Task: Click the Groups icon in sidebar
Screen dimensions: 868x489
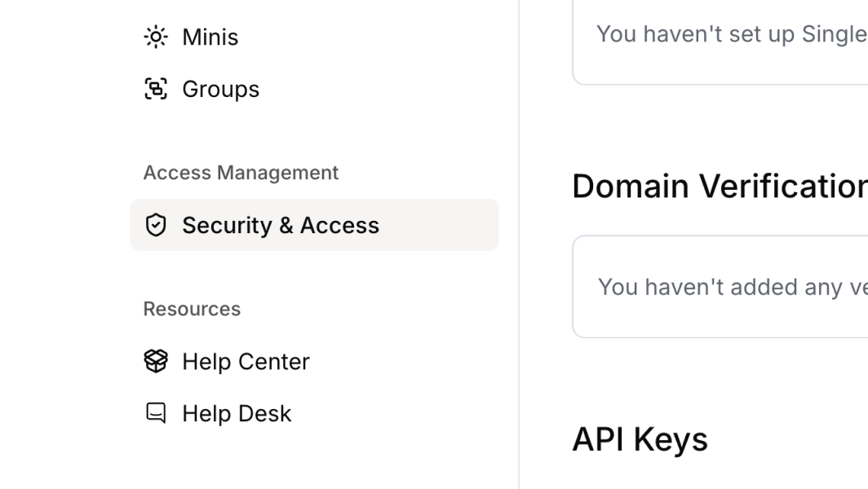Action: (156, 89)
